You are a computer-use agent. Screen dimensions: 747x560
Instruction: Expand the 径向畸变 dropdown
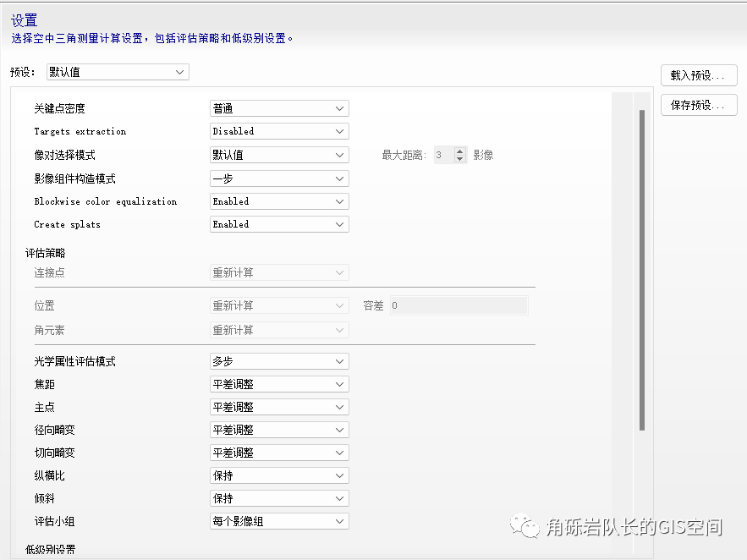278,431
